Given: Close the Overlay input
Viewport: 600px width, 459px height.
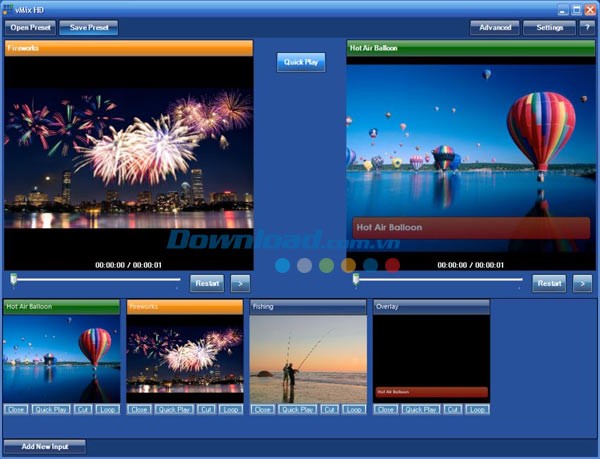Looking at the screenshot, I should [x=385, y=409].
